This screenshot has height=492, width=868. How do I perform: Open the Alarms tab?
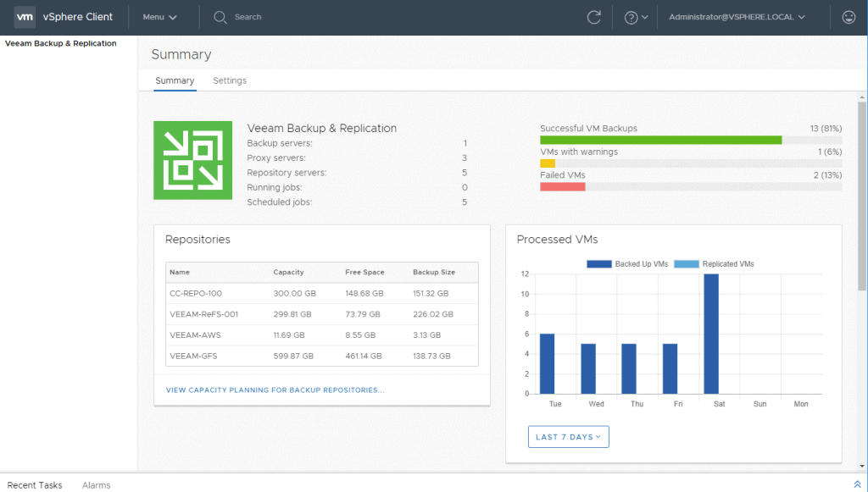(x=97, y=485)
